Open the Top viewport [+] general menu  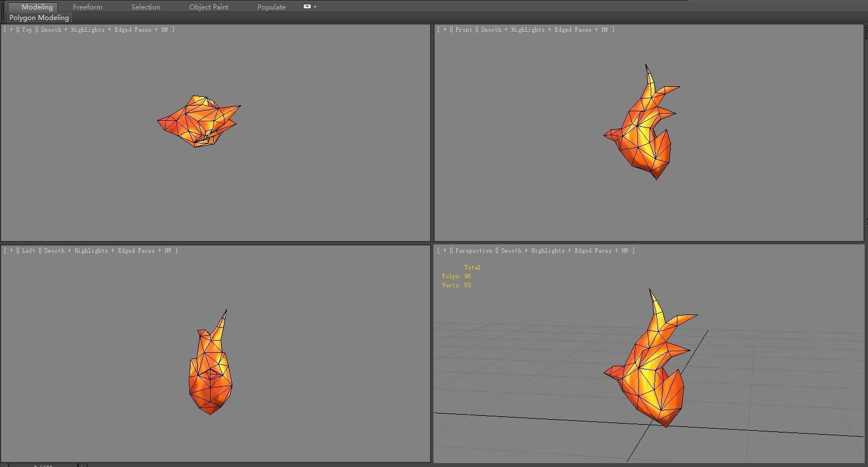click(x=11, y=30)
